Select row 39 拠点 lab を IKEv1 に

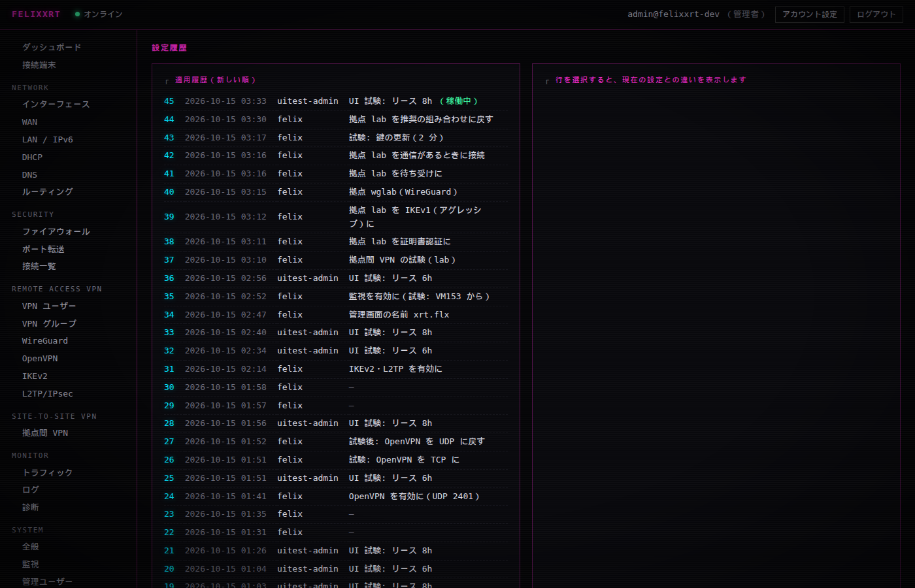(335, 217)
